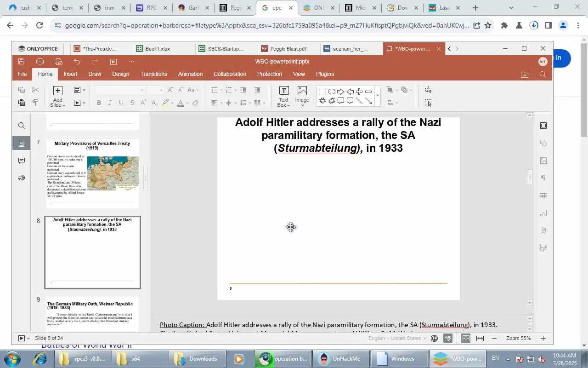Click the Copy Style paintbrush icon

tap(35, 103)
